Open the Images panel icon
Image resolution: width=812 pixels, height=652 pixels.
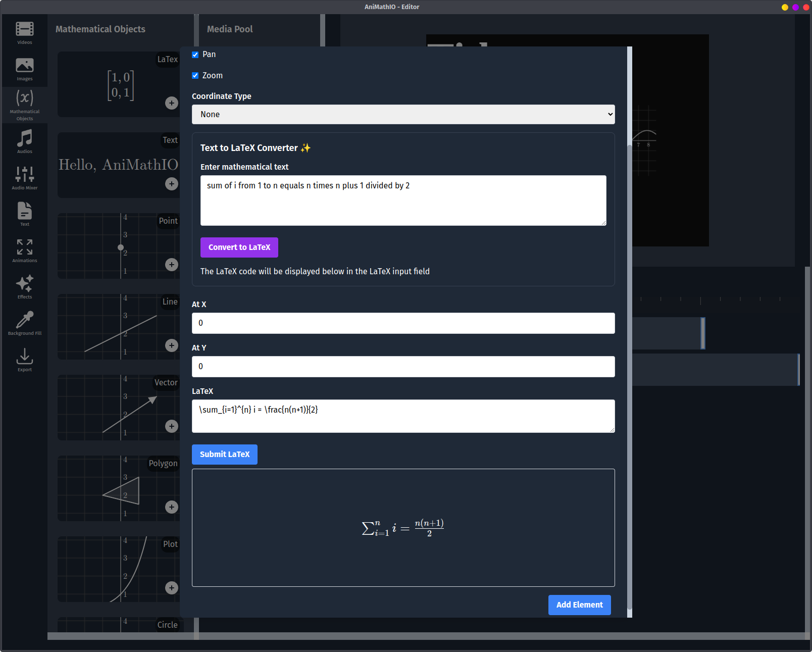click(x=24, y=69)
